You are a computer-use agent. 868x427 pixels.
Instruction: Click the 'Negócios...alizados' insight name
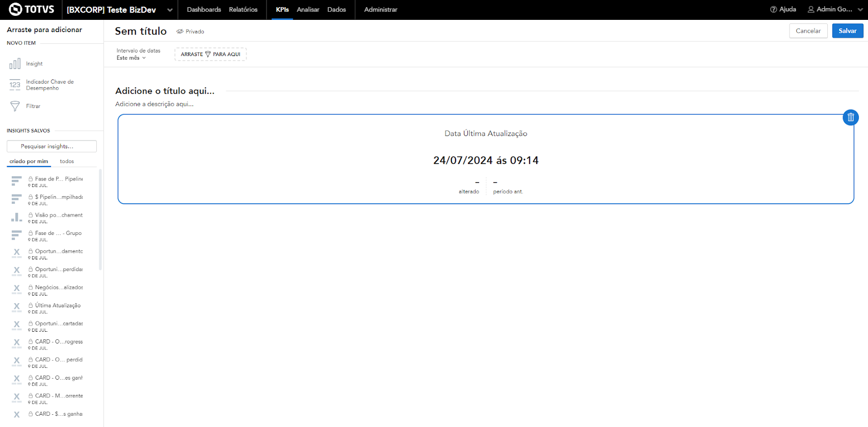click(59, 287)
